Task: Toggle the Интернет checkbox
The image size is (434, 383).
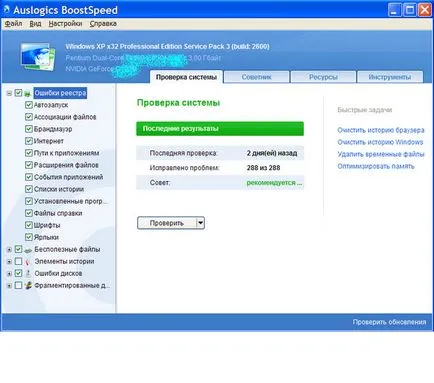Action: tap(29, 141)
